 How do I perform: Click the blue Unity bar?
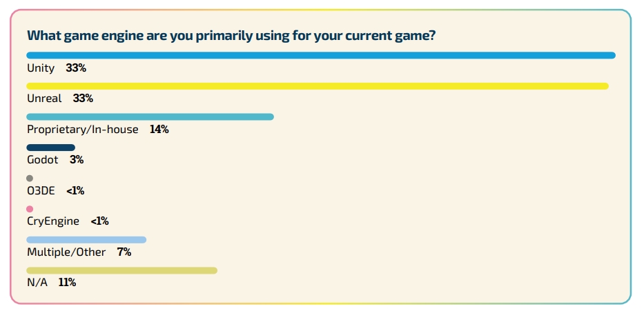(321, 55)
